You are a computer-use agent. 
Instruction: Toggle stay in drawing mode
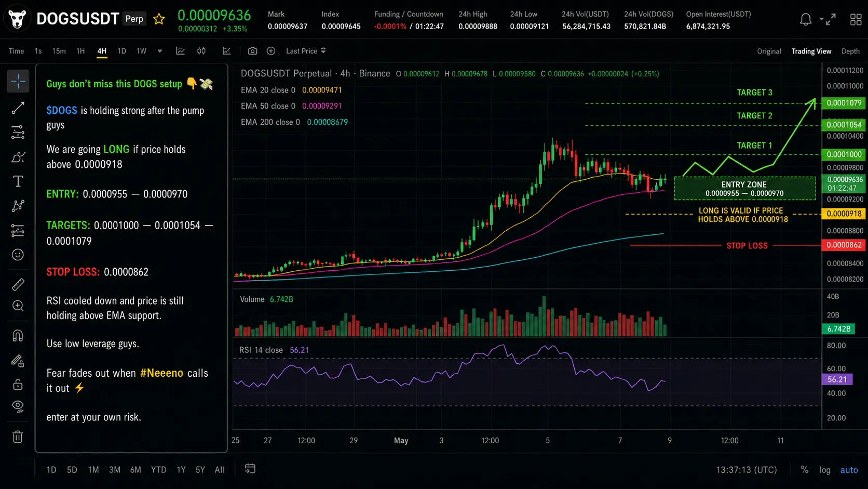click(x=18, y=360)
